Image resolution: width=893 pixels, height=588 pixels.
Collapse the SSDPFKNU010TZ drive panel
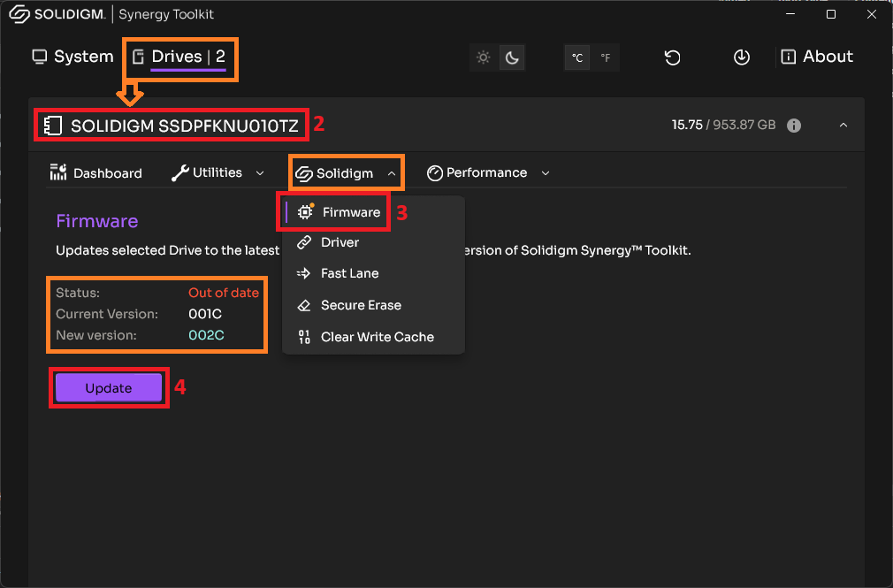pos(843,125)
